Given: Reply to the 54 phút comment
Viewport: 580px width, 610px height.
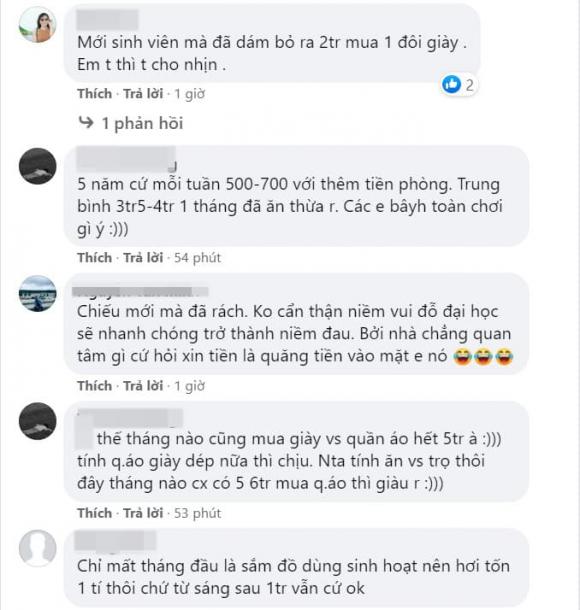Looking at the screenshot, I should [x=143, y=258].
